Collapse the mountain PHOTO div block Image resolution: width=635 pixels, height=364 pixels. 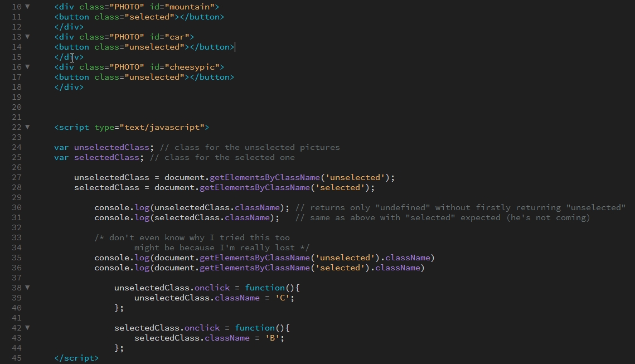coord(27,7)
